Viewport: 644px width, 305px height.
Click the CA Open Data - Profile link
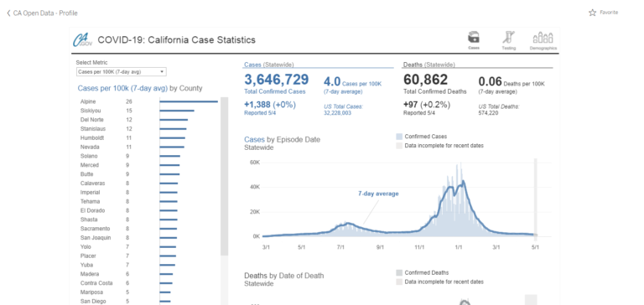pyautogui.click(x=45, y=13)
